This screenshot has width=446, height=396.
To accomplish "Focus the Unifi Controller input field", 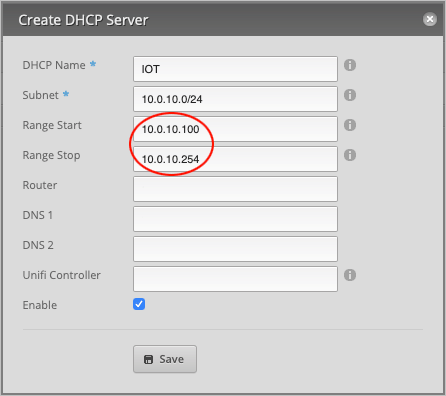I will pos(235,279).
